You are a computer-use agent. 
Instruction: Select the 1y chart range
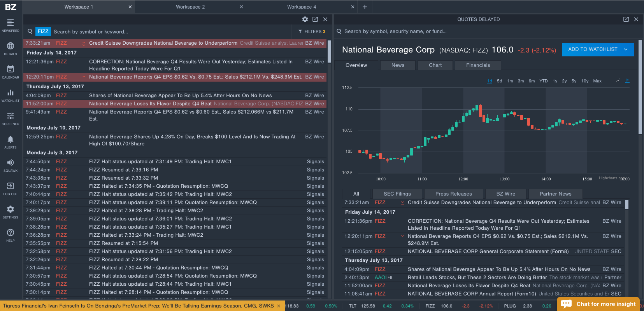click(x=555, y=81)
